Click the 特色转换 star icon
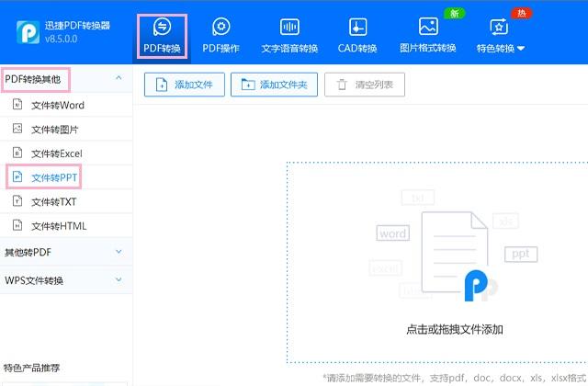588x386 pixels. tap(499, 27)
